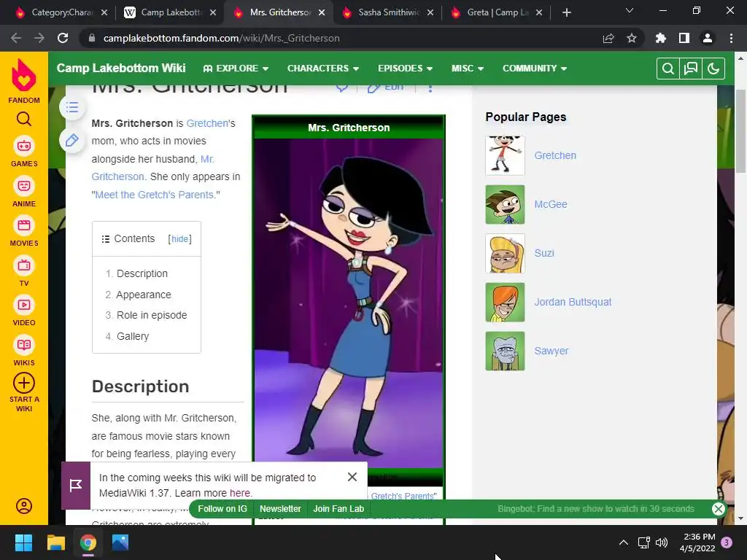Image resolution: width=747 pixels, height=560 pixels.
Task: Go back to previous page
Action: tap(16, 38)
